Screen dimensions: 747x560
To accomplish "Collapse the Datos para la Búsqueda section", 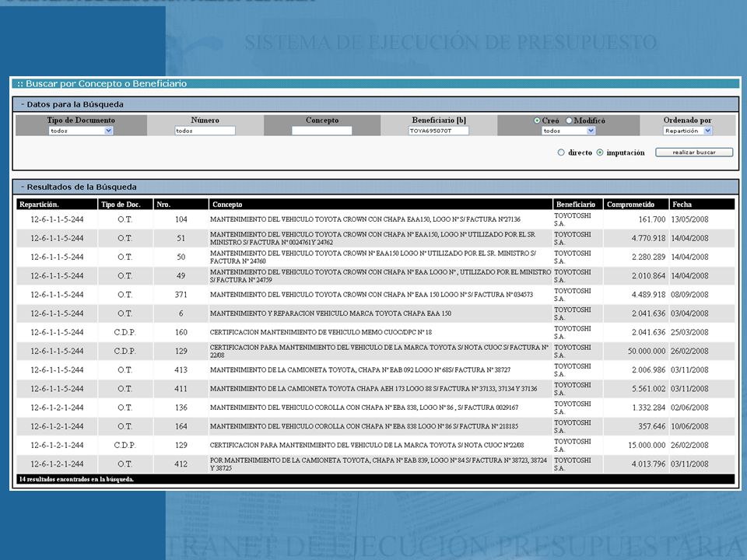I will 72,104.
